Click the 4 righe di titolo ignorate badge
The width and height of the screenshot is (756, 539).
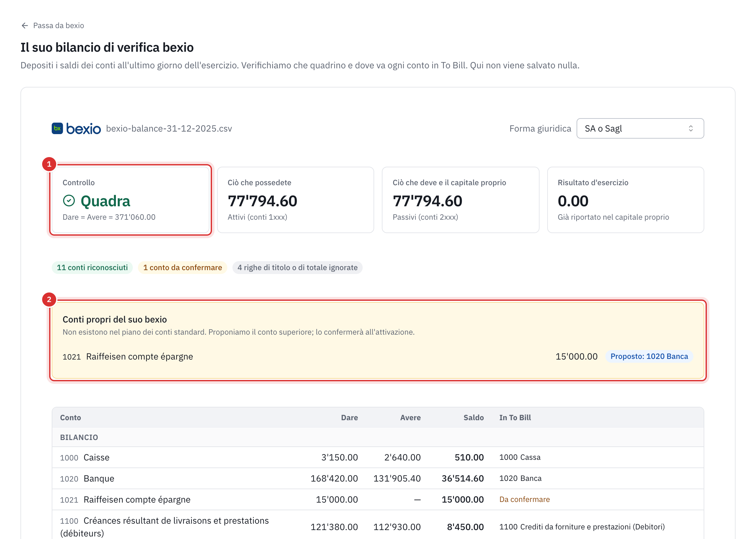pos(297,268)
